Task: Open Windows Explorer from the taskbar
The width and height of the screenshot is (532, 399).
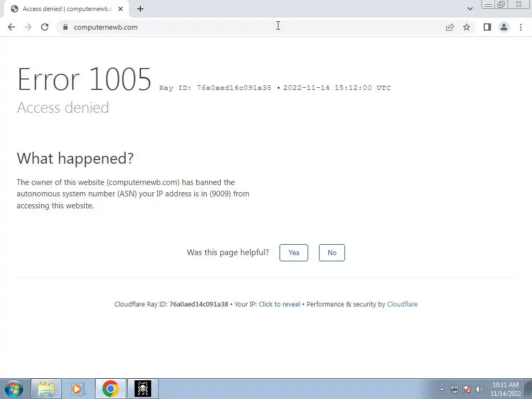Action: (x=46, y=389)
